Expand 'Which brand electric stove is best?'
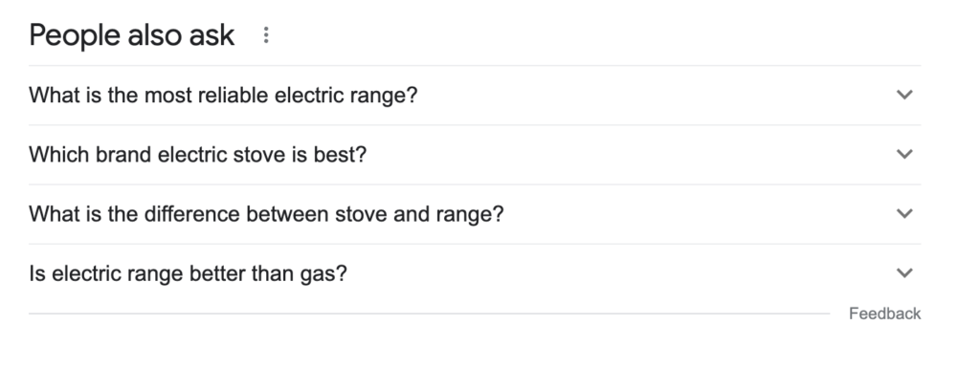The width and height of the screenshot is (980, 369). tap(475, 154)
